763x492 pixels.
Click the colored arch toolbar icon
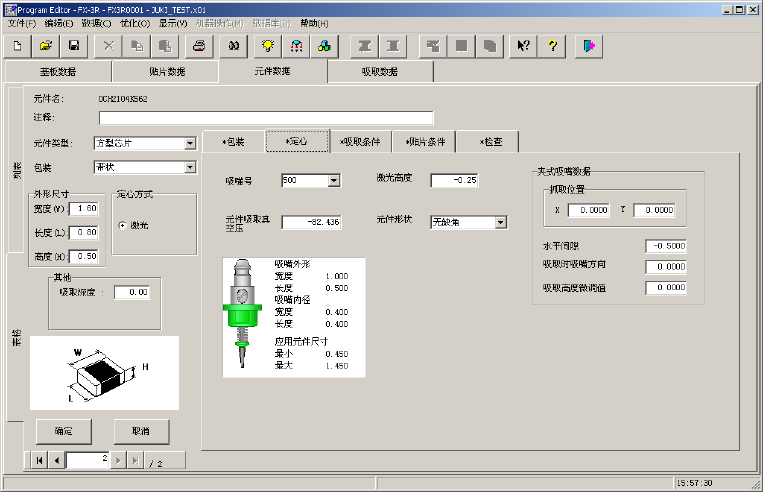pos(296,46)
